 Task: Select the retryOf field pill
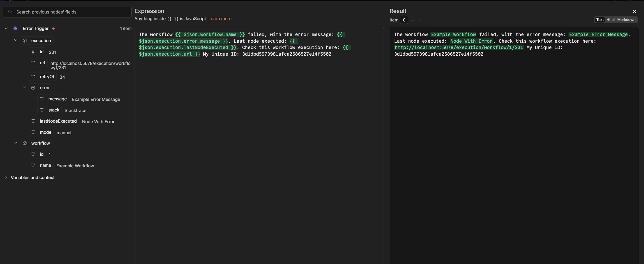pos(47,77)
